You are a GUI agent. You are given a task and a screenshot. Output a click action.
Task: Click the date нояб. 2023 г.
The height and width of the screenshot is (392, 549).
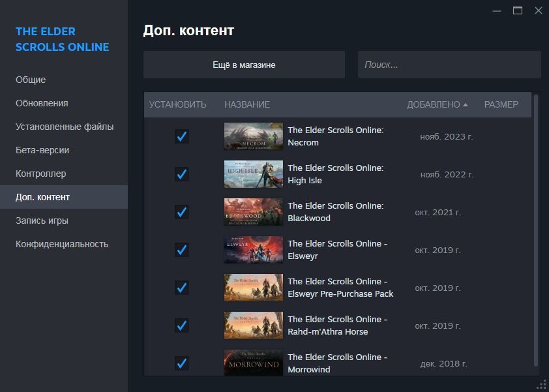(x=447, y=136)
